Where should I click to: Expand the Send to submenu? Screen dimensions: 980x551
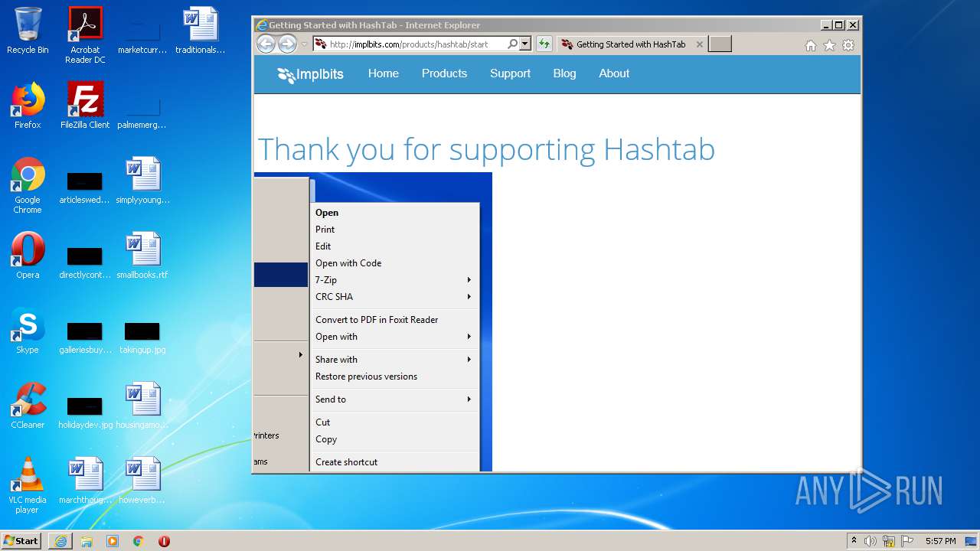[394, 399]
